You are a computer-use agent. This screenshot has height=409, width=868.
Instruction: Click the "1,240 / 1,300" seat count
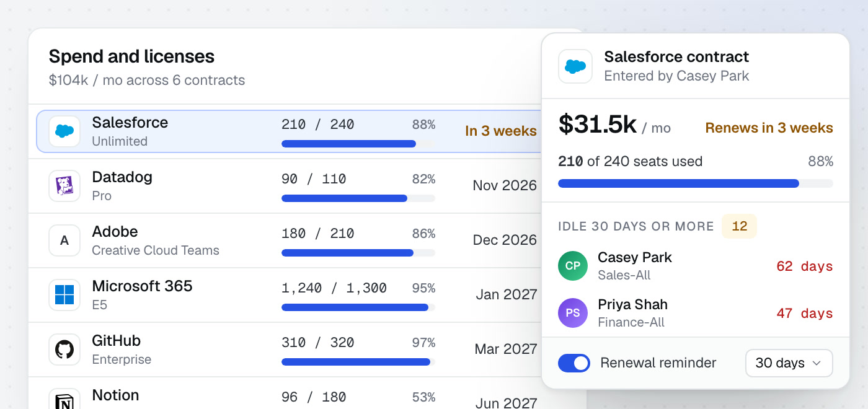(x=334, y=288)
